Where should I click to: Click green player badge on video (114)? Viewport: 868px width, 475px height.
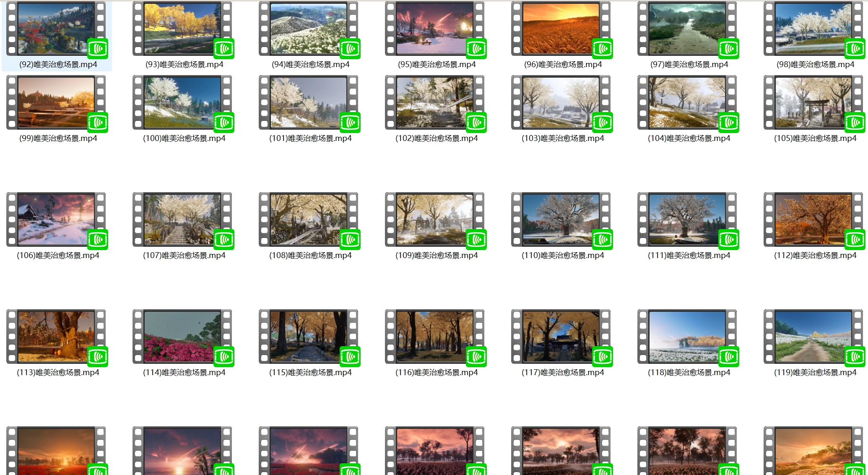point(224,357)
